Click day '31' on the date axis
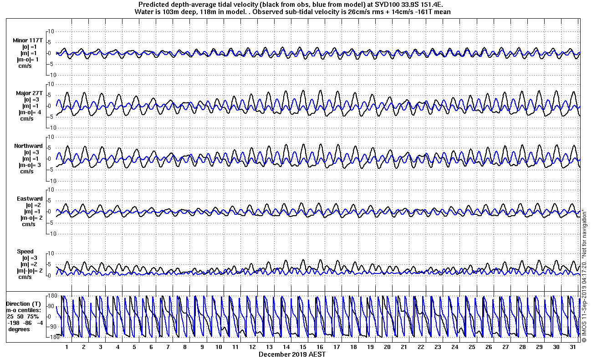This screenshot has width=592, height=364. (x=573, y=347)
